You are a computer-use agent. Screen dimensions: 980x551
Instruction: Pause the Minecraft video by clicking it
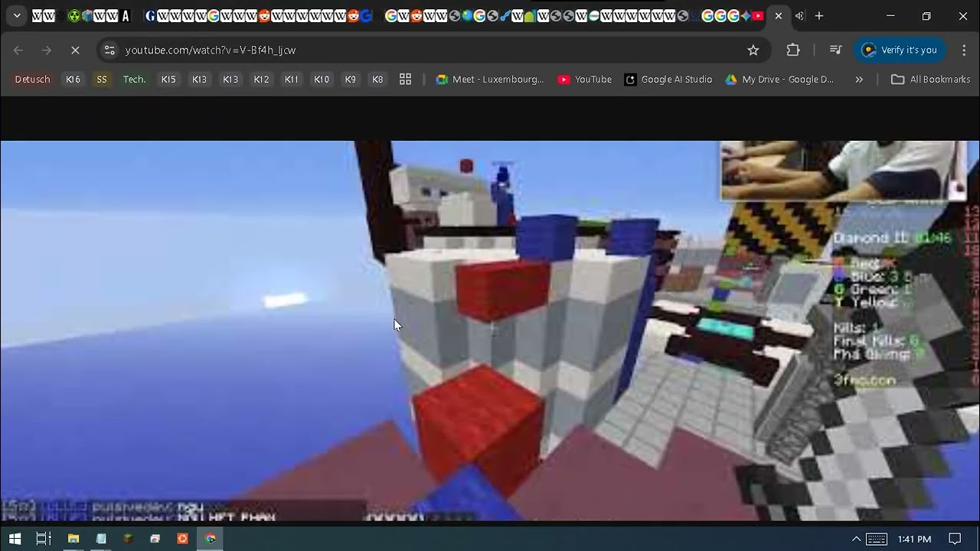point(490,331)
